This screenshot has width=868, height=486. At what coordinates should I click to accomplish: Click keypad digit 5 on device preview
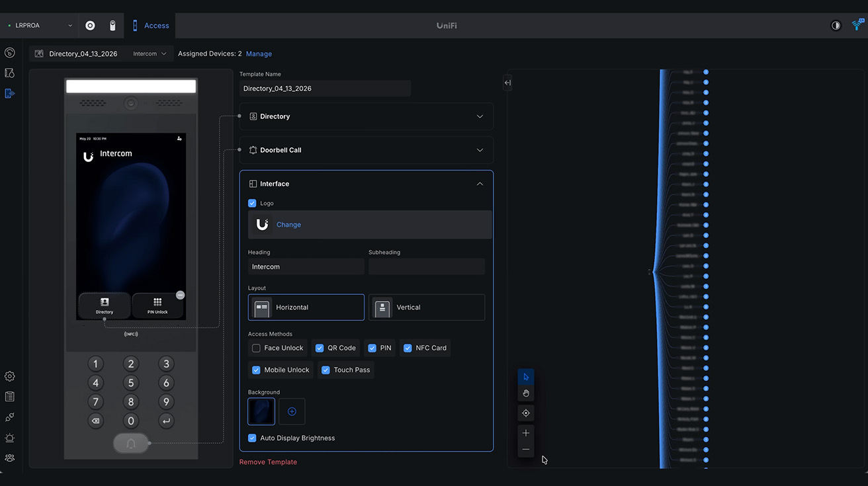(131, 383)
